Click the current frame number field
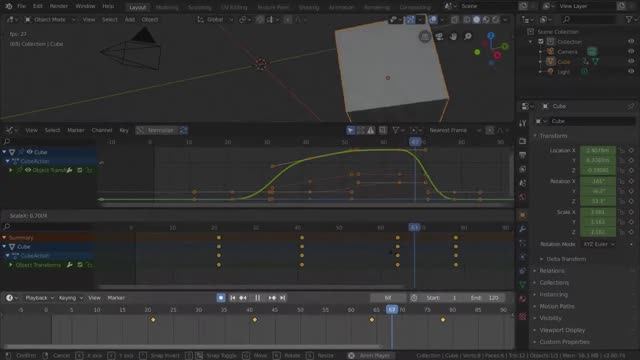Viewport: 640px width, 360px height. 388,298
